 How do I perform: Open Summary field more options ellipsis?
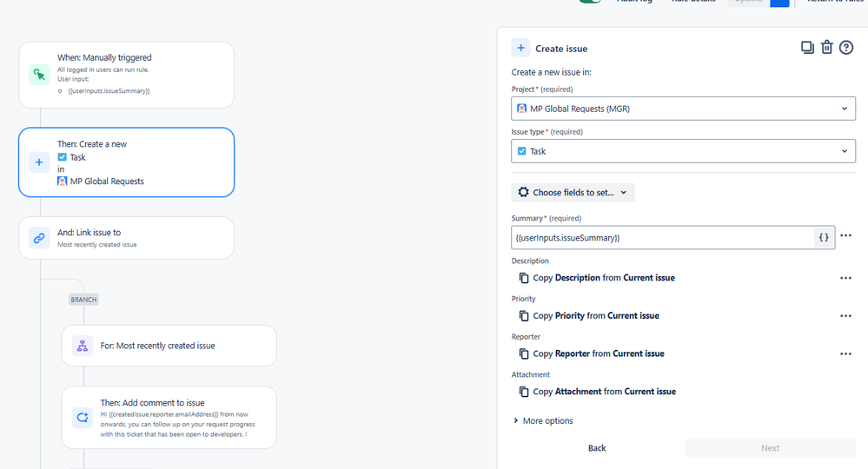click(846, 235)
